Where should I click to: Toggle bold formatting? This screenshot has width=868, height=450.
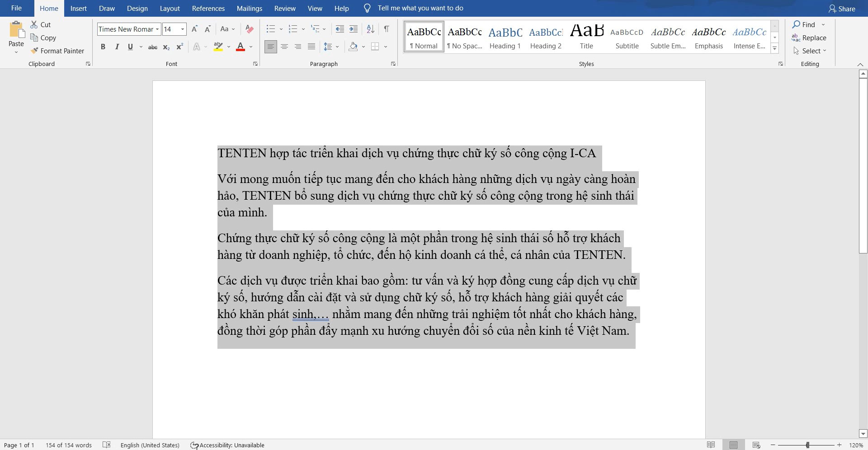tap(103, 47)
